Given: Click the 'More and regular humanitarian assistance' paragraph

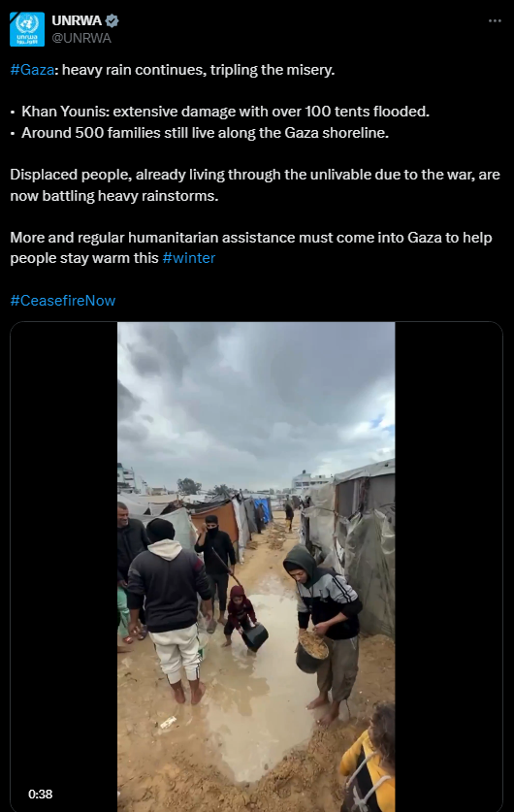Looking at the screenshot, I should pyautogui.click(x=251, y=247).
